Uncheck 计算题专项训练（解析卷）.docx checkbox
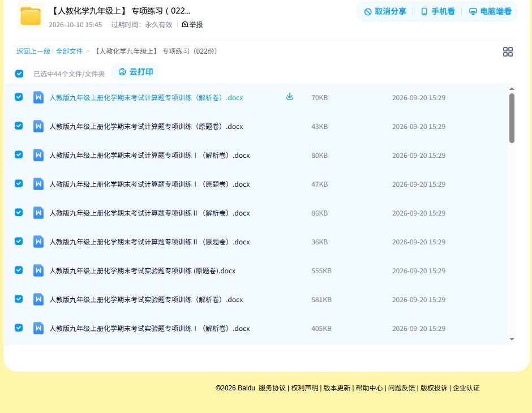The width and height of the screenshot is (532, 413). coord(19,97)
